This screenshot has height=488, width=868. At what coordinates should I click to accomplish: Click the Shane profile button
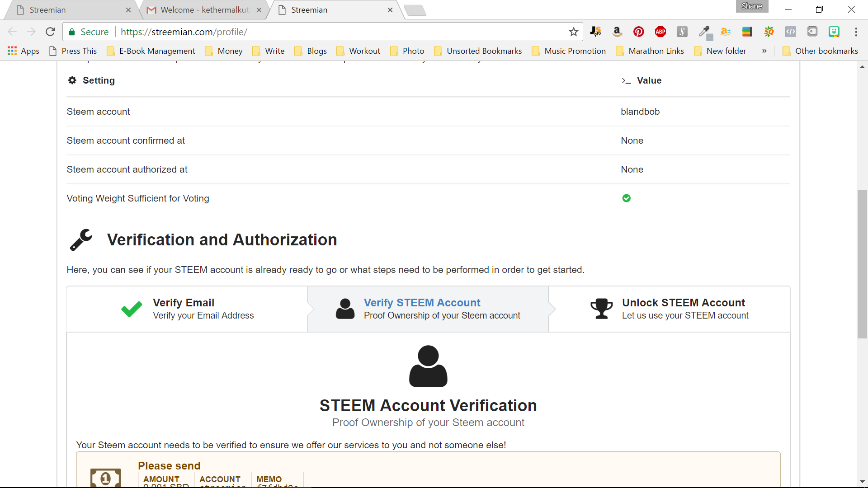point(752,6)
